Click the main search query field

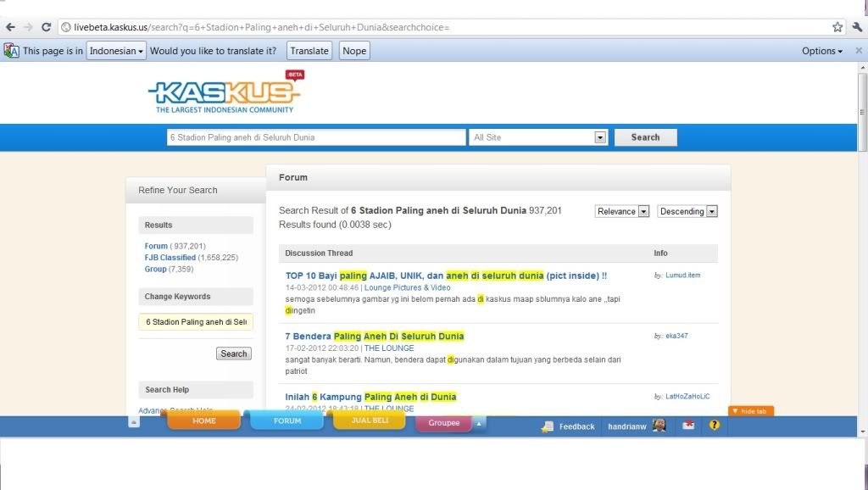point(316,137)
